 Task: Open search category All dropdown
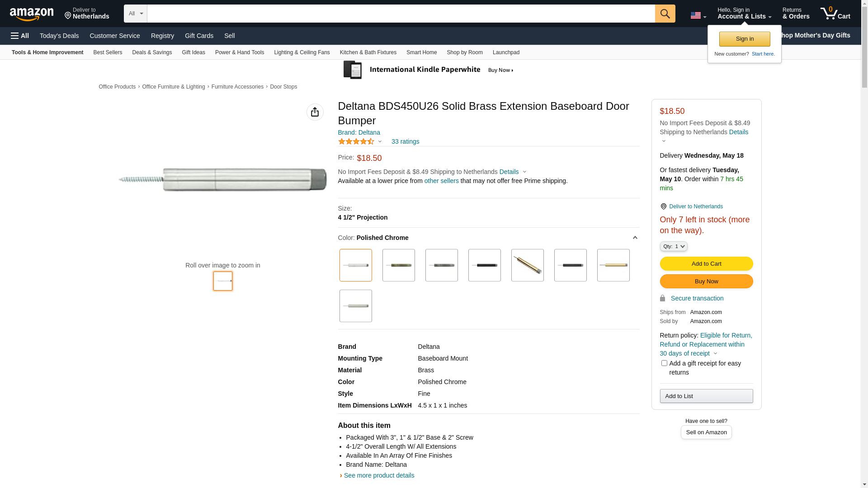click(135, 14)
